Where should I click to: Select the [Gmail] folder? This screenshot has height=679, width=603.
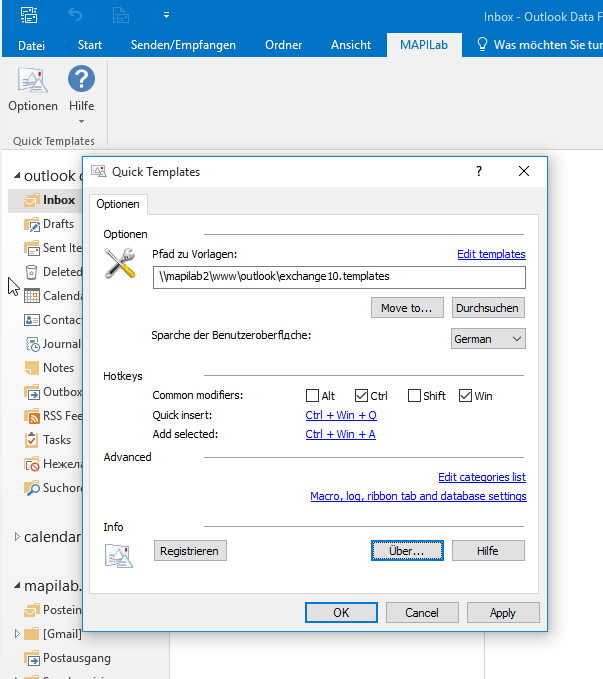[x=53, y=634]
